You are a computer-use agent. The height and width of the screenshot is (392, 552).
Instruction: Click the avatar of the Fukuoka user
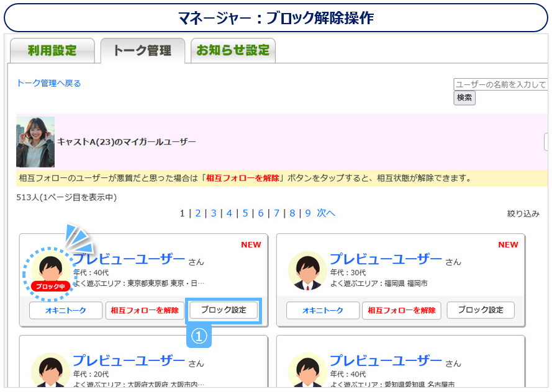click(x=307, y=271)
